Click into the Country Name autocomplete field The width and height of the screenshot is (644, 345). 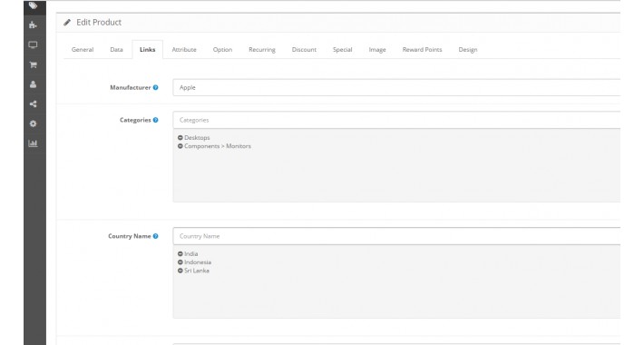396,236
